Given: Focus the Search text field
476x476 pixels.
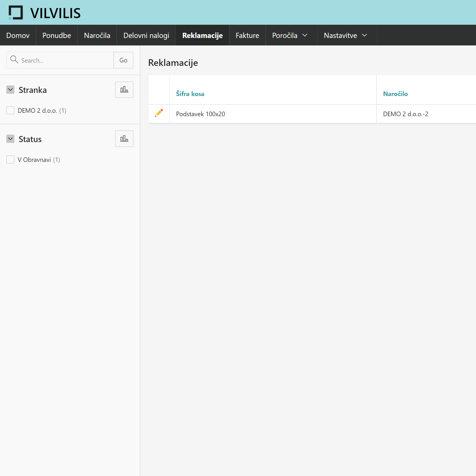Looking at the screenshot, I should coord(66,60).
